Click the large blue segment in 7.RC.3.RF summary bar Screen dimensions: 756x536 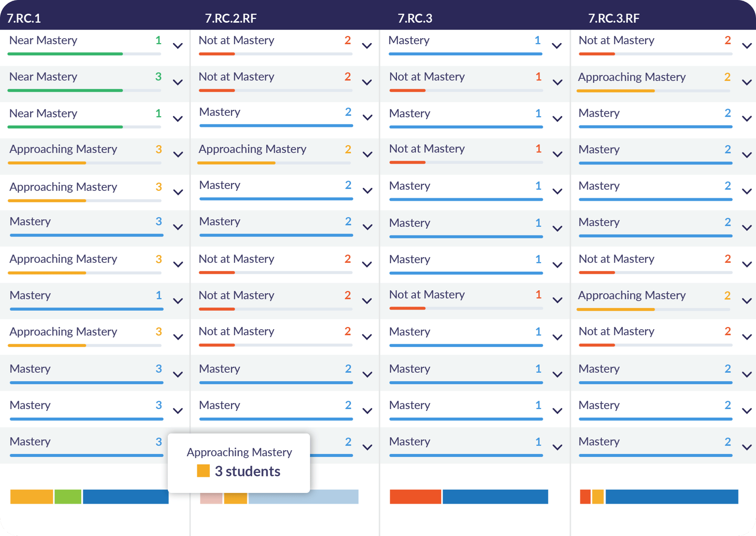coord(671,496)
